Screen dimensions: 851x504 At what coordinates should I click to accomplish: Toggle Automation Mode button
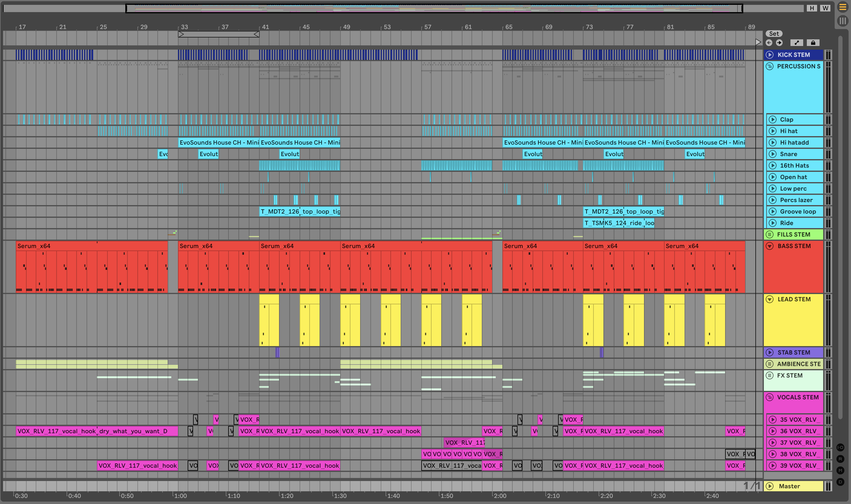click(797, 43)
